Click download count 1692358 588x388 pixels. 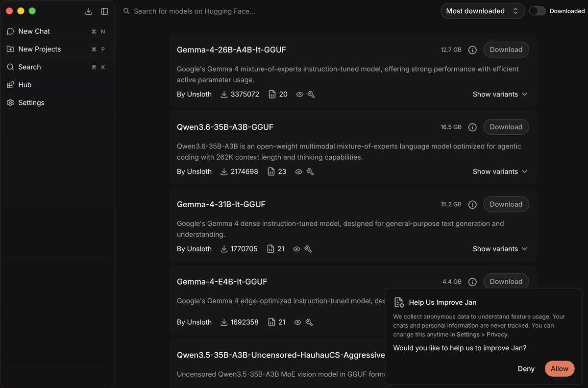coord(245,322)
